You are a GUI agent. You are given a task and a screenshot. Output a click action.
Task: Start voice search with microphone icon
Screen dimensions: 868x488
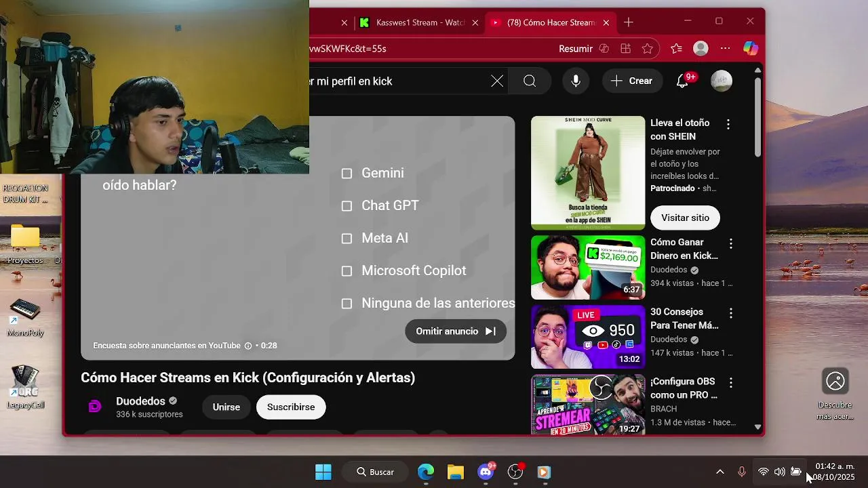click(x=576, y=81)
